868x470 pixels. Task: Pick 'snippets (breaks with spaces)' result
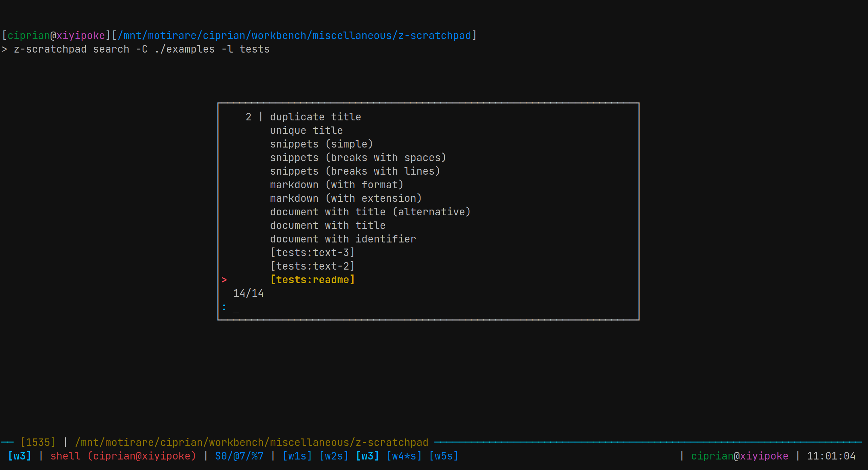click(x=358, y=158)
